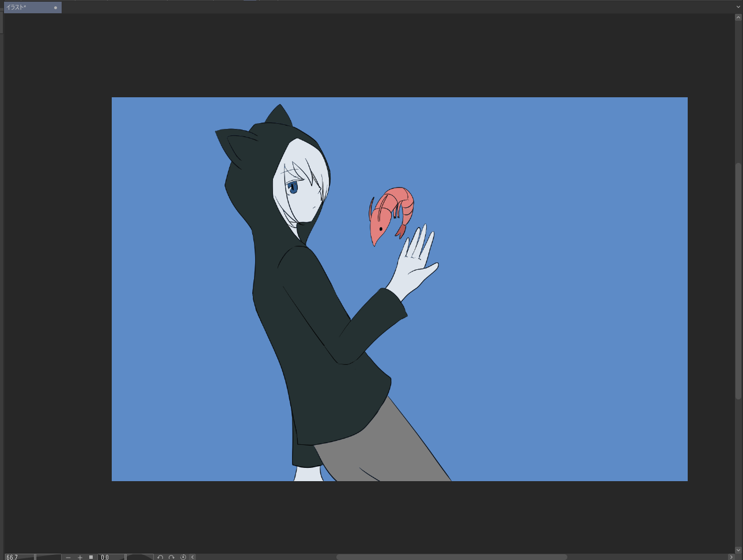Click the horizontal scrollbar left arrow
743x560 pixels.
pos(192,557)
